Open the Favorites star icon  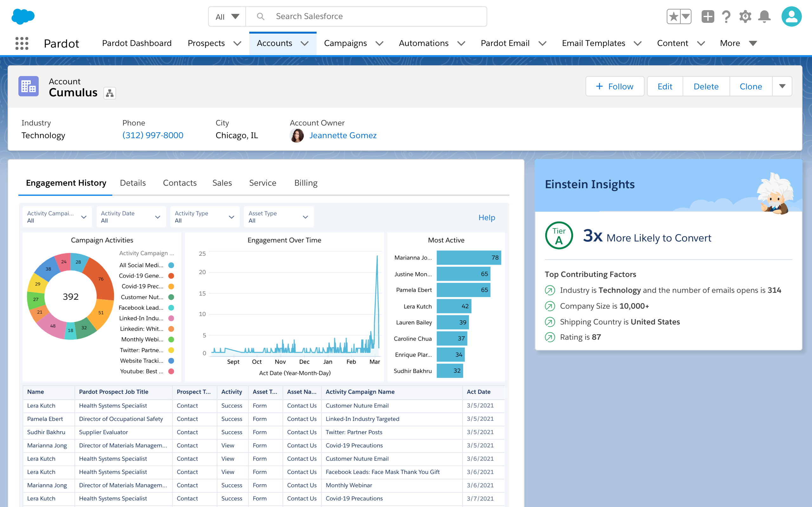pyautogui.click(x=673, y=16)
